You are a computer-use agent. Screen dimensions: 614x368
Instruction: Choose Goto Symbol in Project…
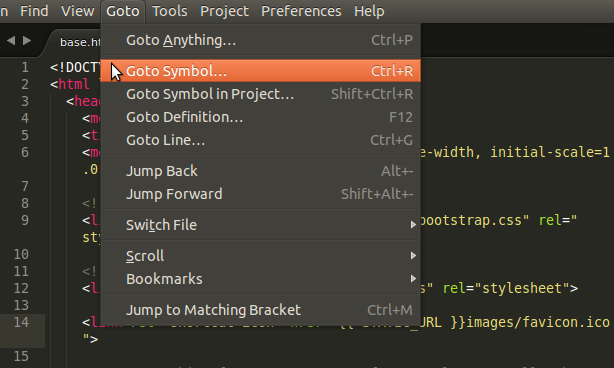261,94
